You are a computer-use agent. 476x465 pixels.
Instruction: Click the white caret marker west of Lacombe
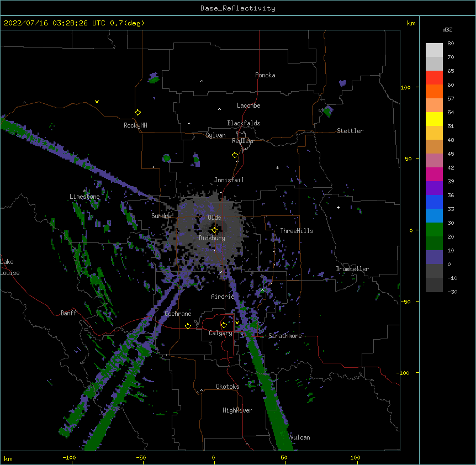[x=219, y=109]
